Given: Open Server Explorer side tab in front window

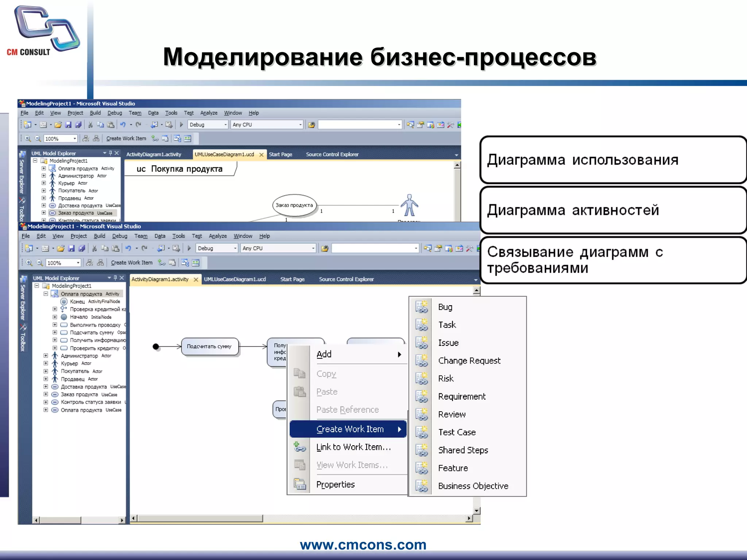Looking at the screenshot, I should pyautogui.click(x=23, y=298).
